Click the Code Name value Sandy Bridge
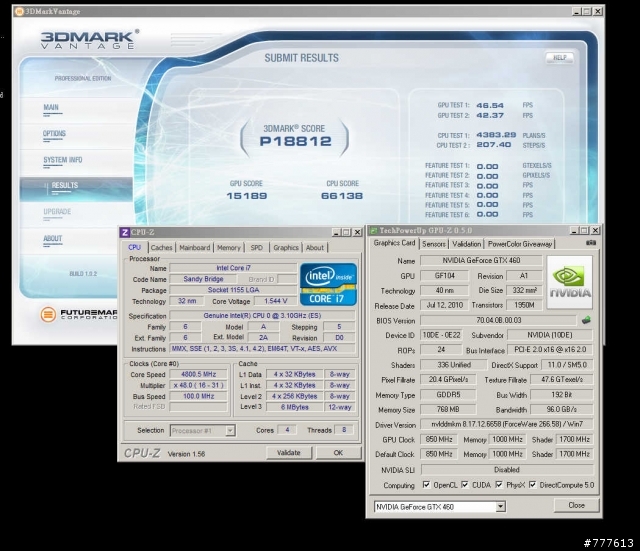This screenshot has height=551, width=640. (203, 279)
